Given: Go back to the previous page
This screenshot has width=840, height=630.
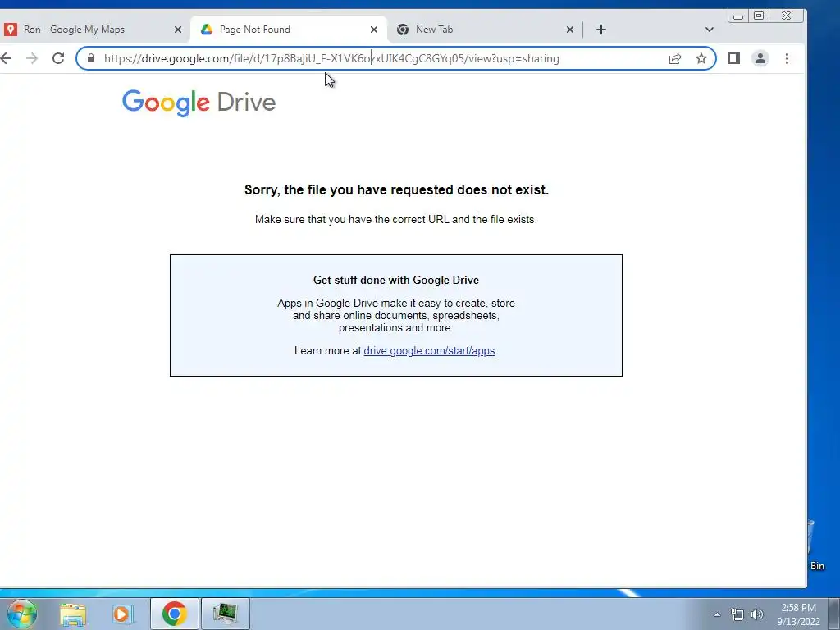Looking at the screenshot, I should (6, 58).
